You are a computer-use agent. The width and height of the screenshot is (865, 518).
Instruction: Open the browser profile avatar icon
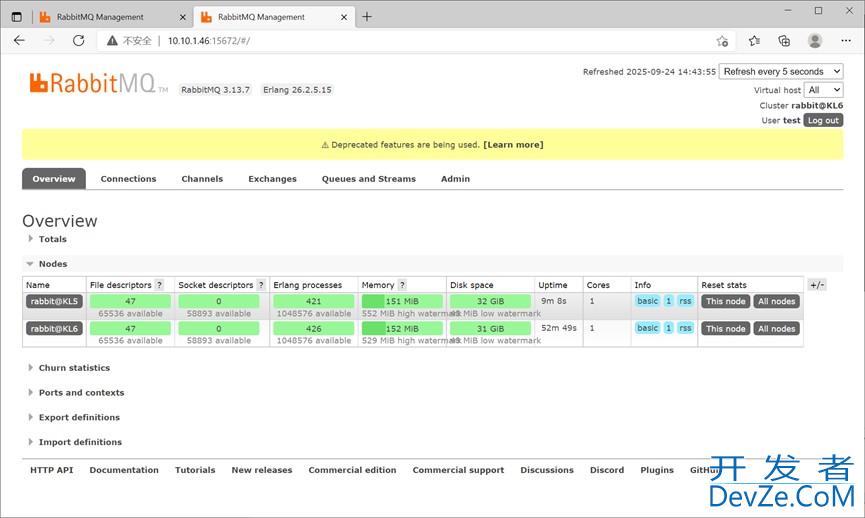pyautogui.click(x=815, y=41)
